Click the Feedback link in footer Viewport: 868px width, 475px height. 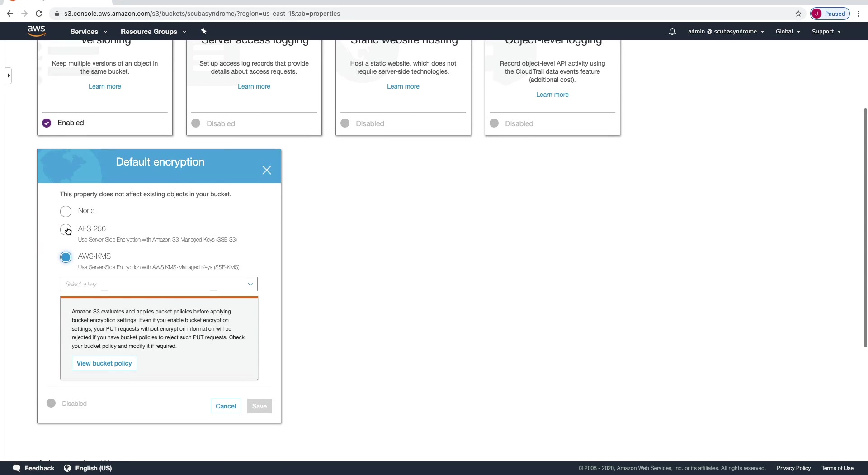(39, 468)
